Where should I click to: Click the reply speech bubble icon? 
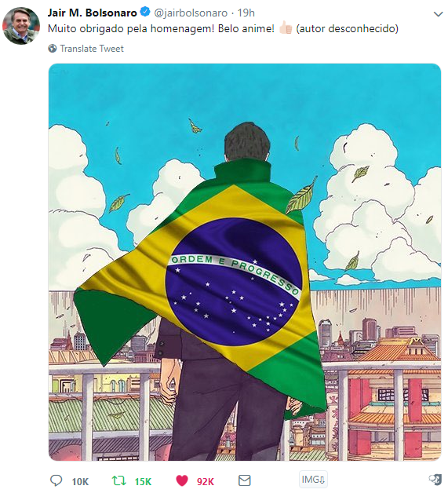tap(56, 480)
